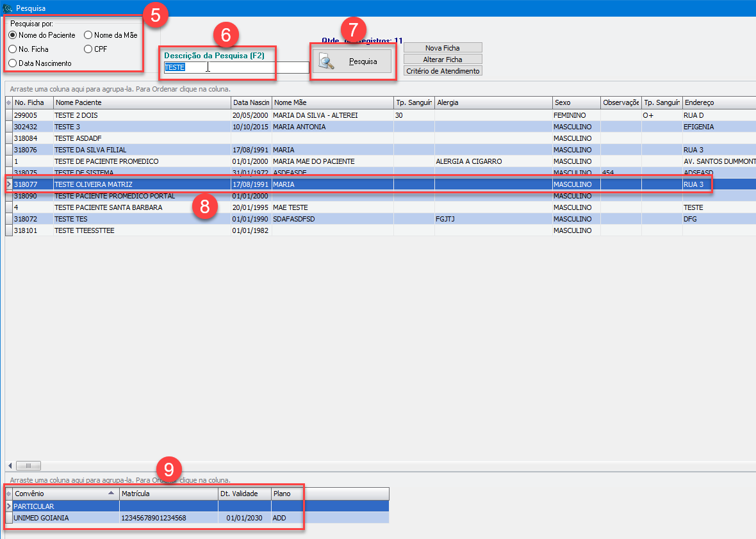
Task: Select Nome do Paciente radio option
Action: point(13,35)
